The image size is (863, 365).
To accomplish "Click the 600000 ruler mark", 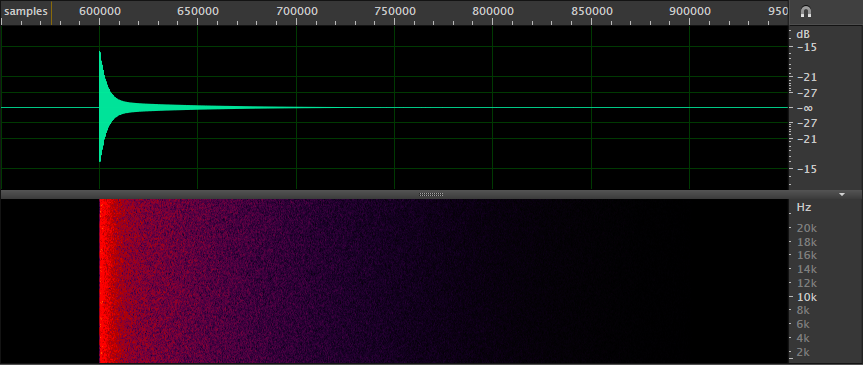I will click(99, 12).
